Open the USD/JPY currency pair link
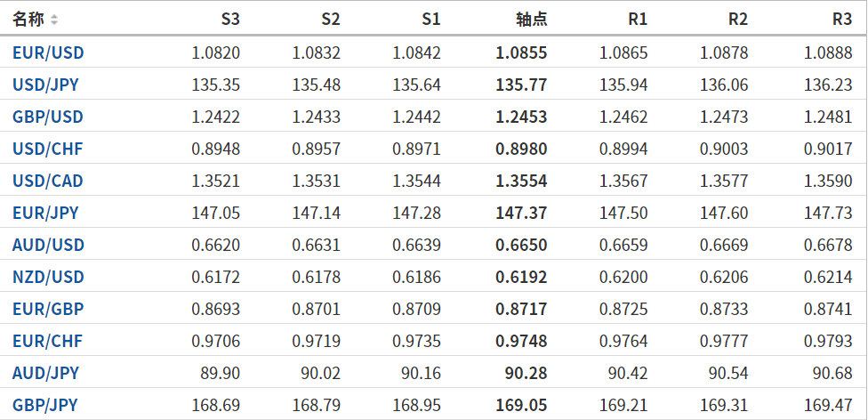 tap(47, 85)
